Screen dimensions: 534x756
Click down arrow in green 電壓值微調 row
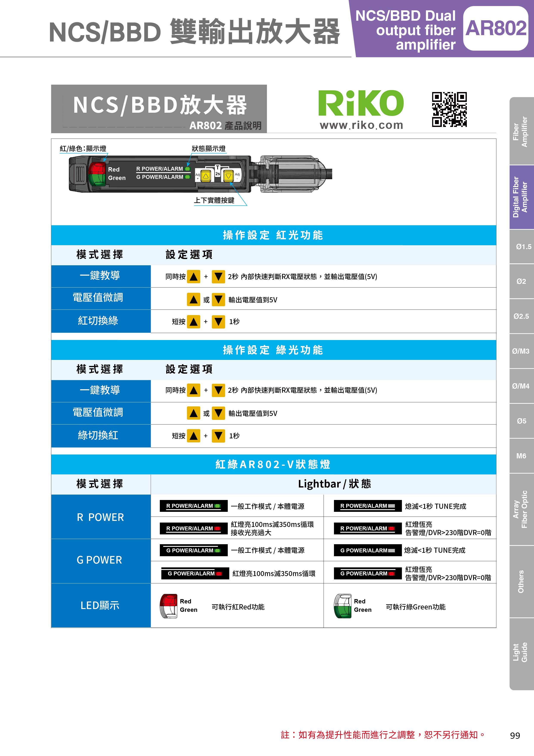218,413
